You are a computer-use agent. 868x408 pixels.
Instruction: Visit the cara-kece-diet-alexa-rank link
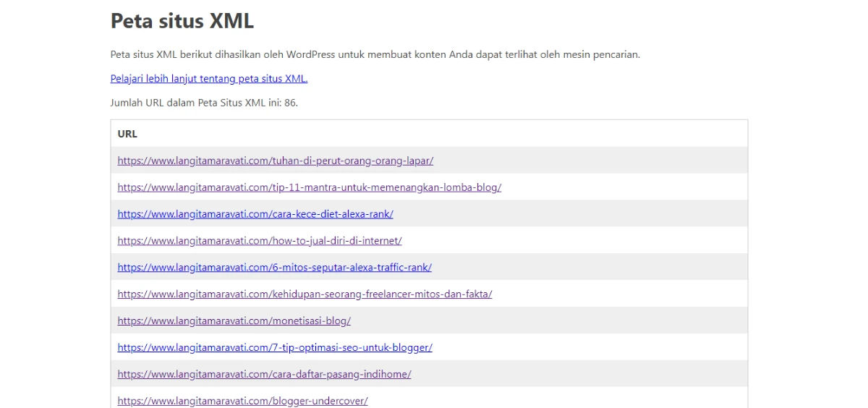pos(255,214)
